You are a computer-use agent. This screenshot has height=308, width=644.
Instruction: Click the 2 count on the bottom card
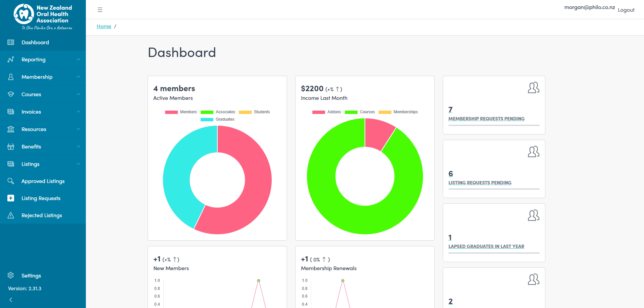450,301
